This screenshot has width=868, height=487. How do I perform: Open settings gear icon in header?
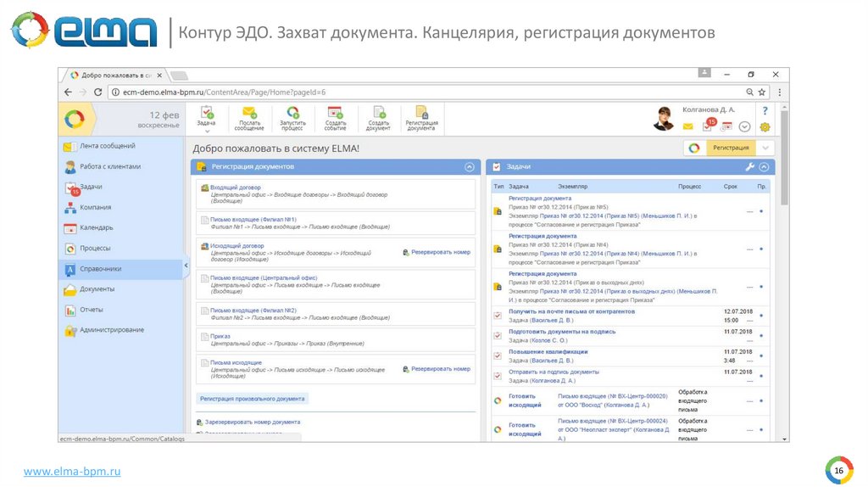point(765,127)
